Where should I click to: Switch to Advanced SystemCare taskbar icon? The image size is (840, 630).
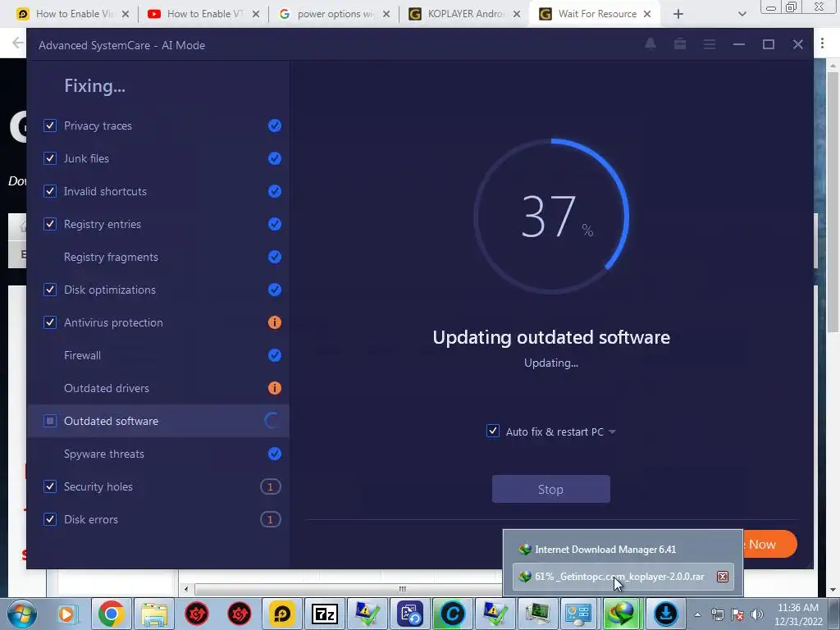(x=452, y=614)
